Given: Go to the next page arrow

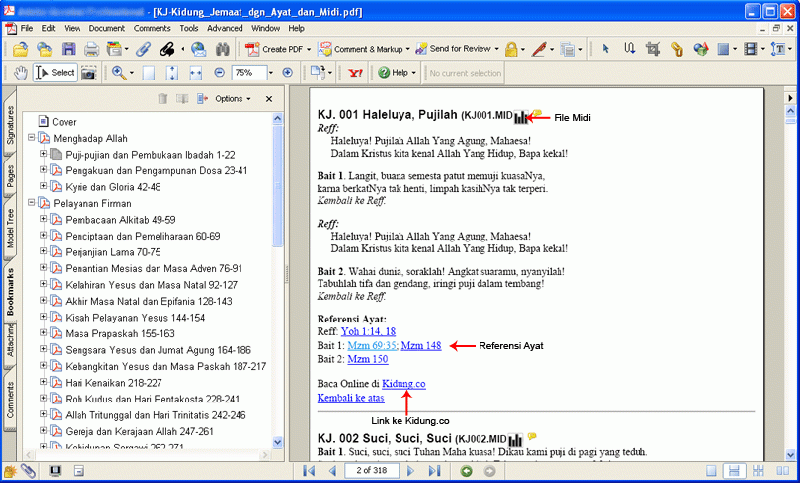Looking at the screenshot, I should (411, 471).
